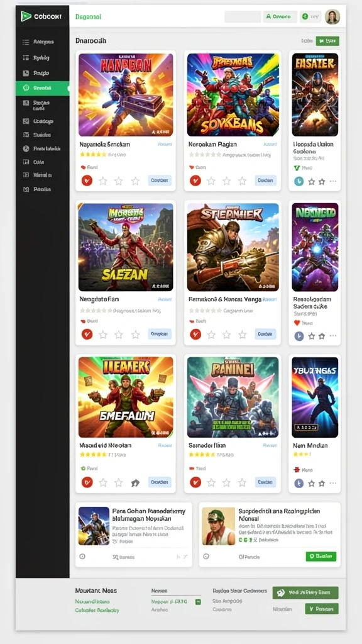Click the five-star rating on the Uemers card
The height and width of the screenshot is (644, 362).
pyautogui.click(x=93, y=455)
